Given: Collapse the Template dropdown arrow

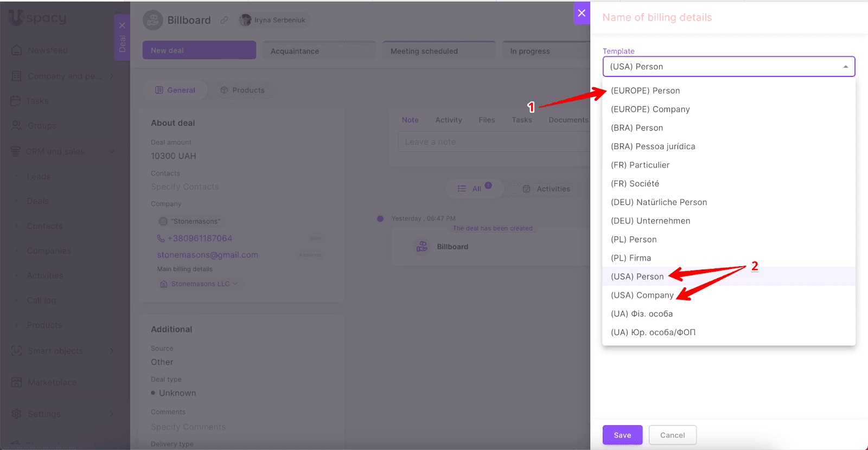Looking at the screenshot, I should (x=845, y=67).
